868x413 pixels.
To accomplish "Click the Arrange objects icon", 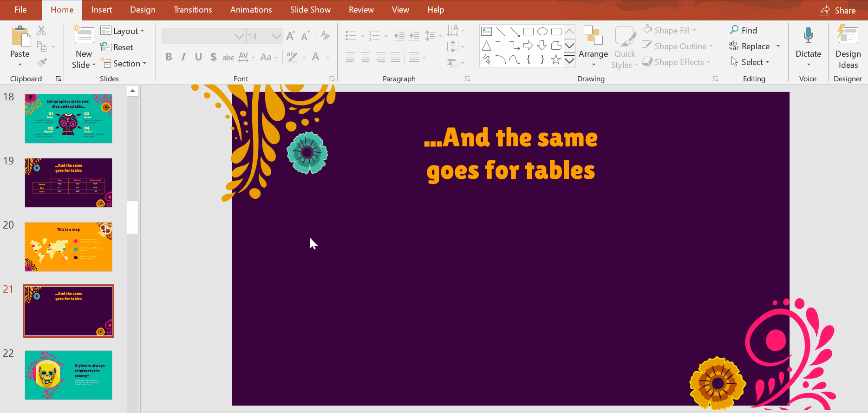I will [593, 37].
